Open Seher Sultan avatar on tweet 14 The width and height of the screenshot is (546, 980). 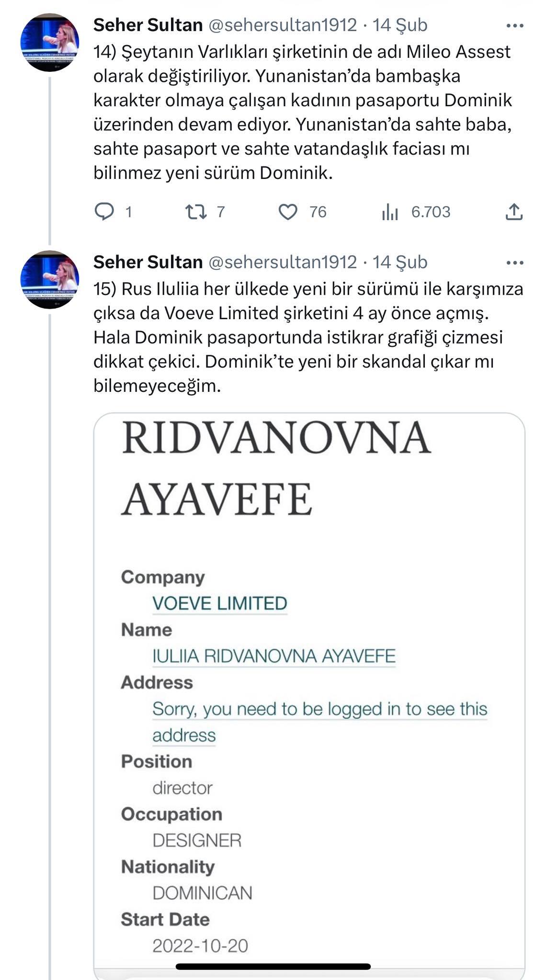(x=49, y=42)
